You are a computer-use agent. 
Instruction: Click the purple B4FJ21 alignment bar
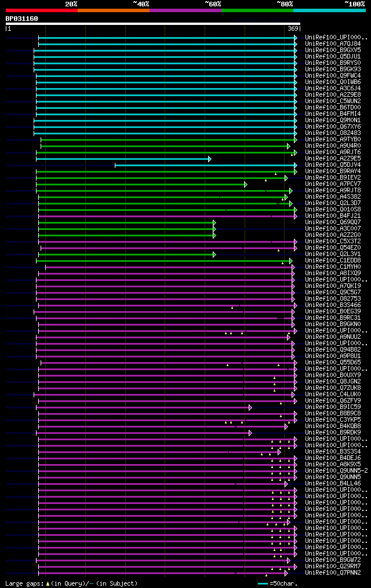coord(168,217)
